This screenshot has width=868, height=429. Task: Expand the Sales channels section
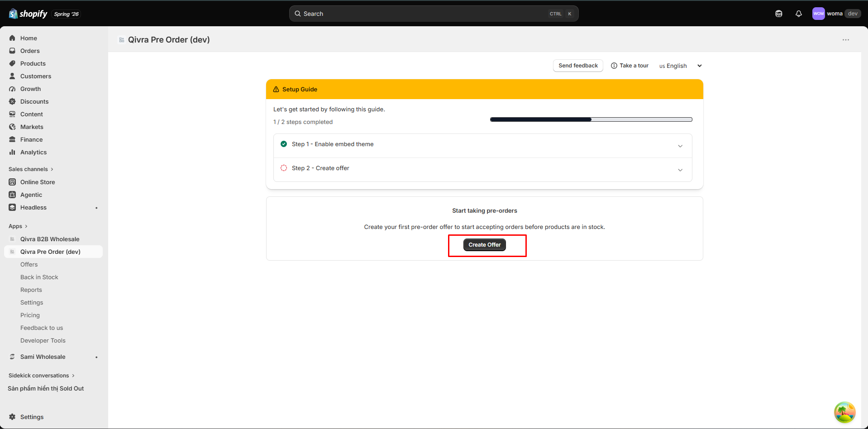coord(31,169)
